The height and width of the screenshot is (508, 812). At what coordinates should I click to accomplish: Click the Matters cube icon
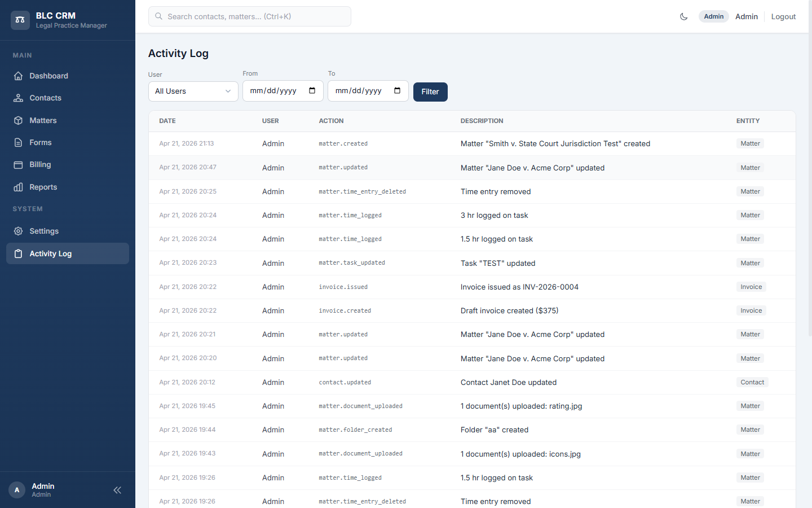pos(19,120)
